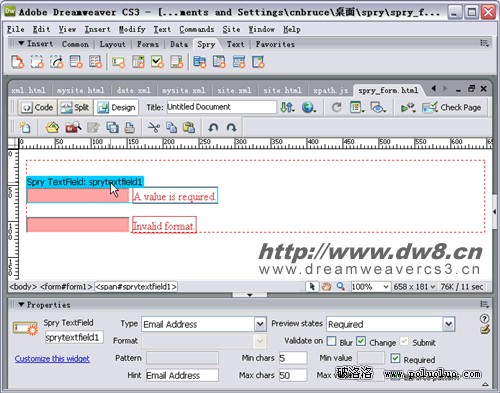Insert Spry Validation Textarea widget
The height and width of the screenshot is (393, 500).
[x=177, y=62]
